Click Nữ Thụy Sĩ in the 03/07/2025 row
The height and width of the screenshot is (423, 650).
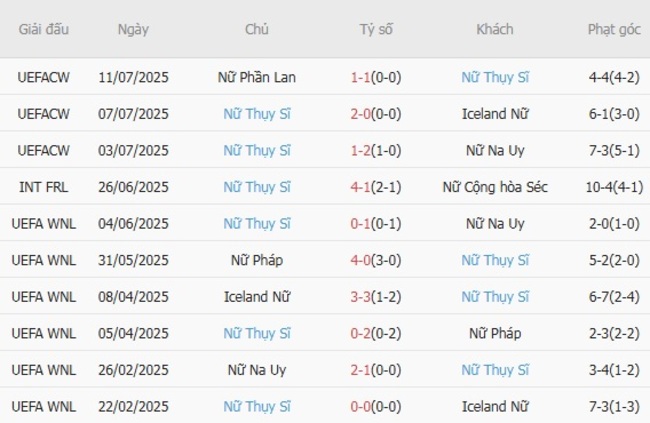tap(257, 150)
